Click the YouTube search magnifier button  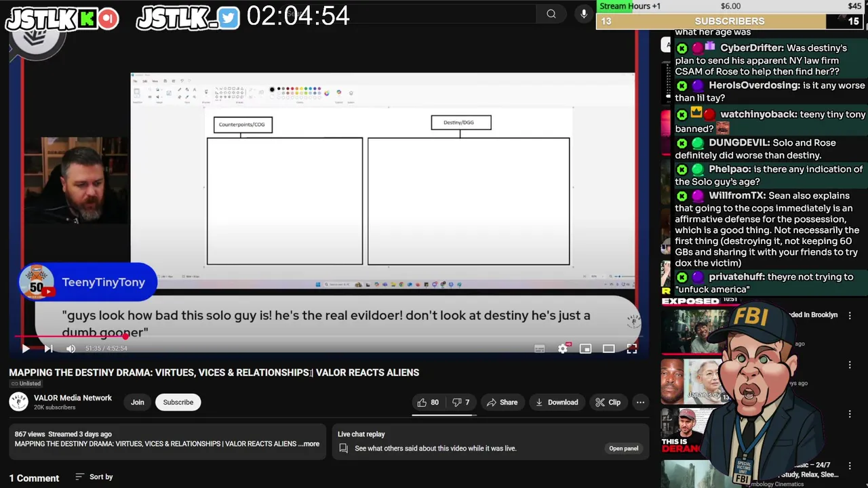551,14
